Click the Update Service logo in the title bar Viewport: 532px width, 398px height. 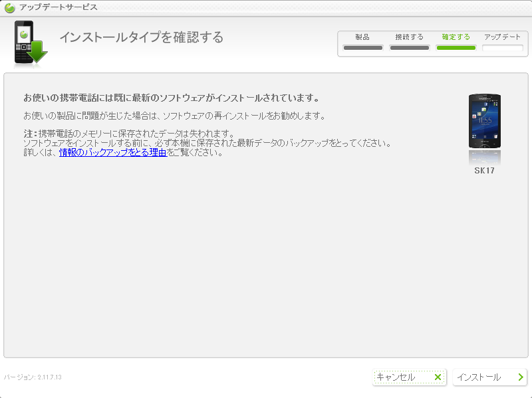click(x=9, y=7)
